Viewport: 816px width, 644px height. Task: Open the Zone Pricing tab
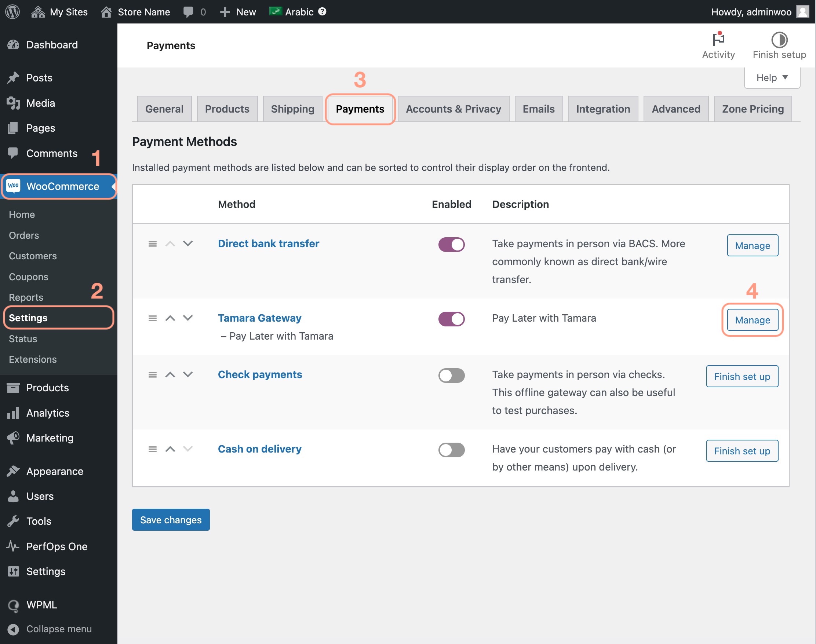tap(753, 109)
